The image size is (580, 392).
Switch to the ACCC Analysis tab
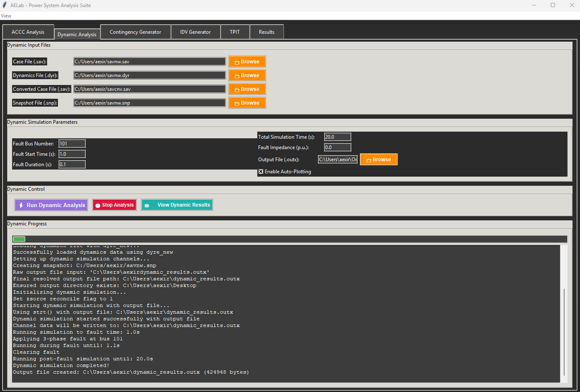tap(28, 32)
